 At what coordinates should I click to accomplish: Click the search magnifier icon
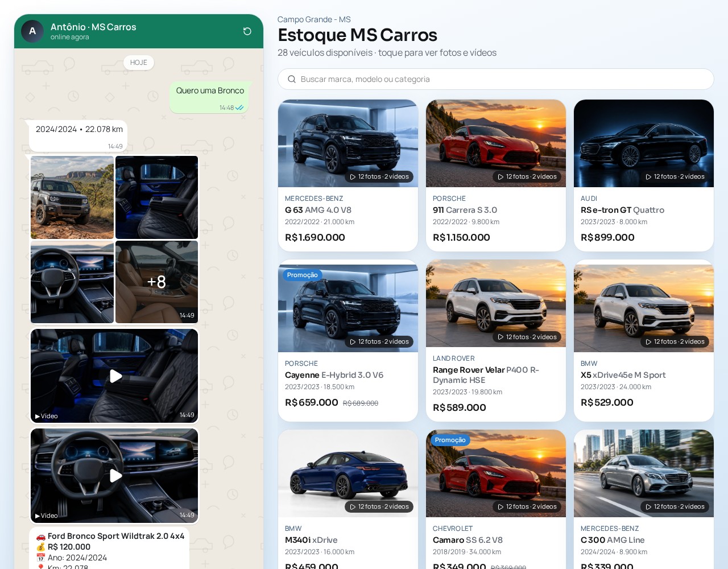point(292,79)
